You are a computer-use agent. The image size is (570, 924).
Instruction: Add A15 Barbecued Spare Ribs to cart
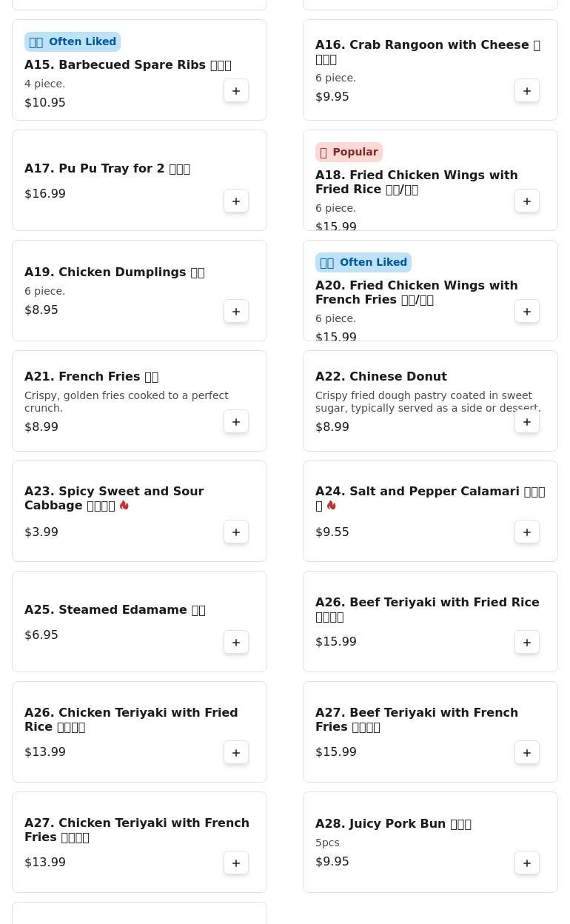click(236, 91)
